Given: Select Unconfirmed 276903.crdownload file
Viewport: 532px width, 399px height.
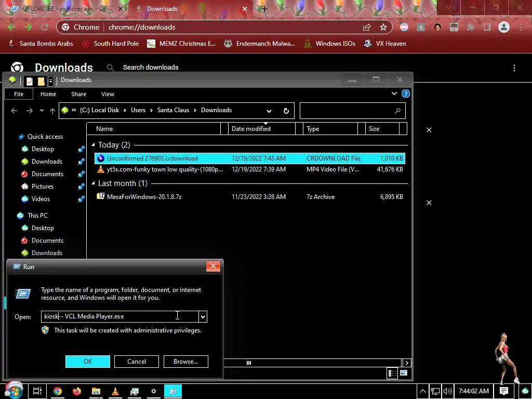Looking at the screenshot, I should tap(250, 158).
